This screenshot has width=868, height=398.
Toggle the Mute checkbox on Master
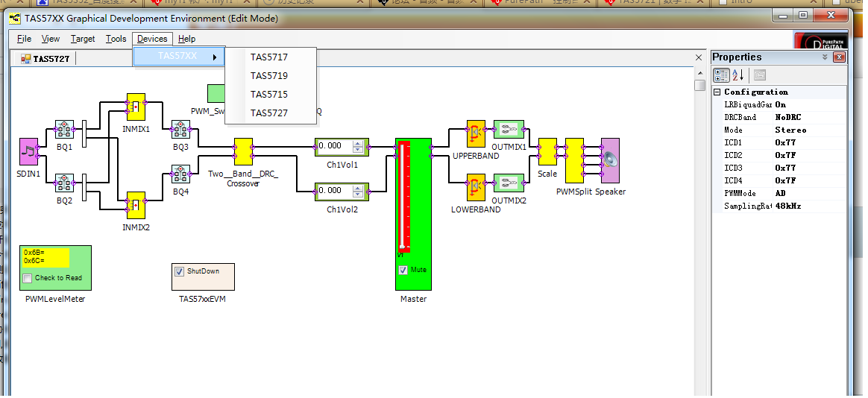403,270
